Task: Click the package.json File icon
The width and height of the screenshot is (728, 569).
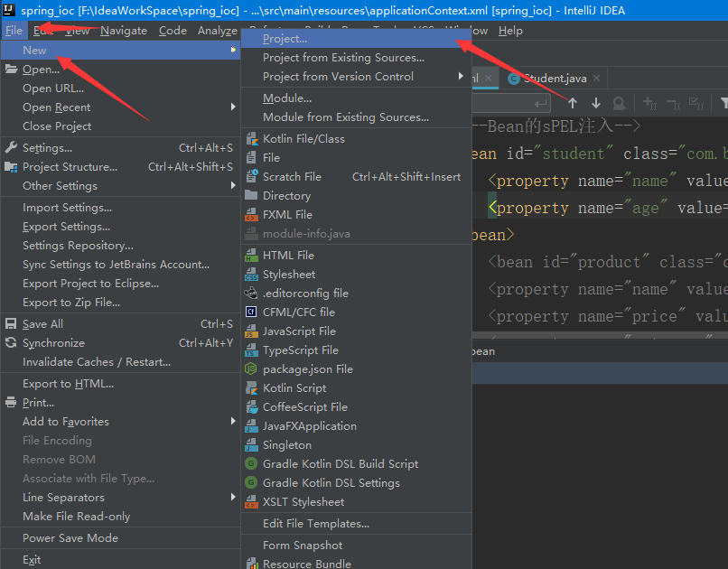Action: tap(251, 369)
